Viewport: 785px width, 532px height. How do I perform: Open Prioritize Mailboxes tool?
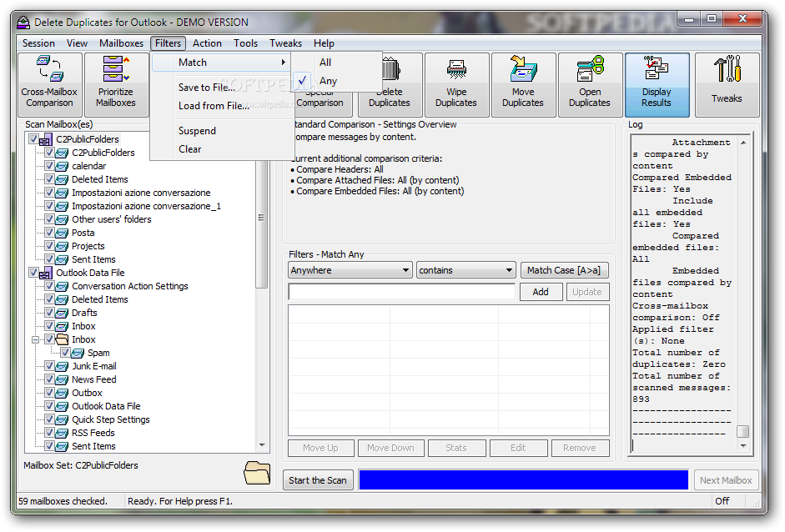[116, 84]
